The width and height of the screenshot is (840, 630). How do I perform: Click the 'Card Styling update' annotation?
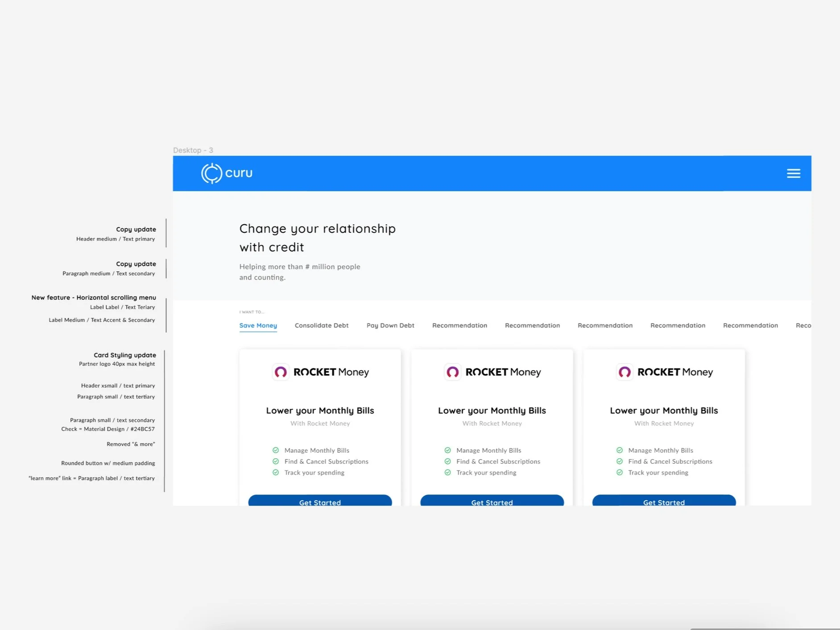point(125,355)
